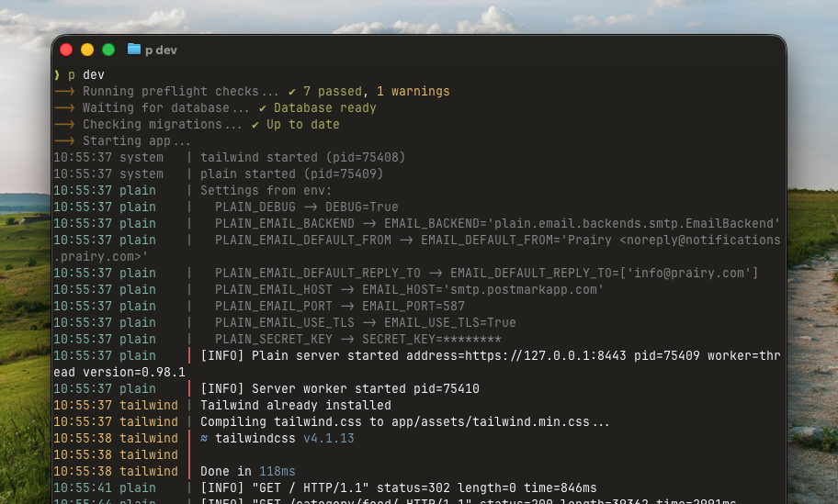Viewport: 838px width, 504px height.
Task: Click the '118ms' compile time text
Action: pos(277,472)
